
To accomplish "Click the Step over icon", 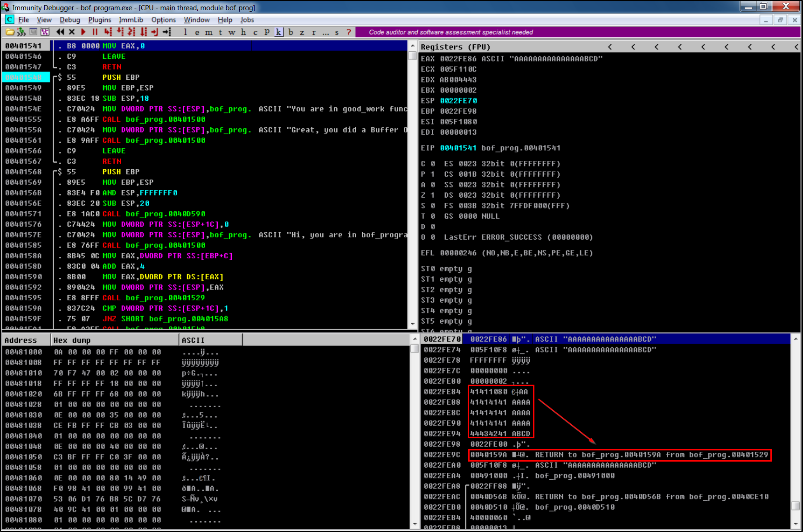I will [x=120, y=32].
